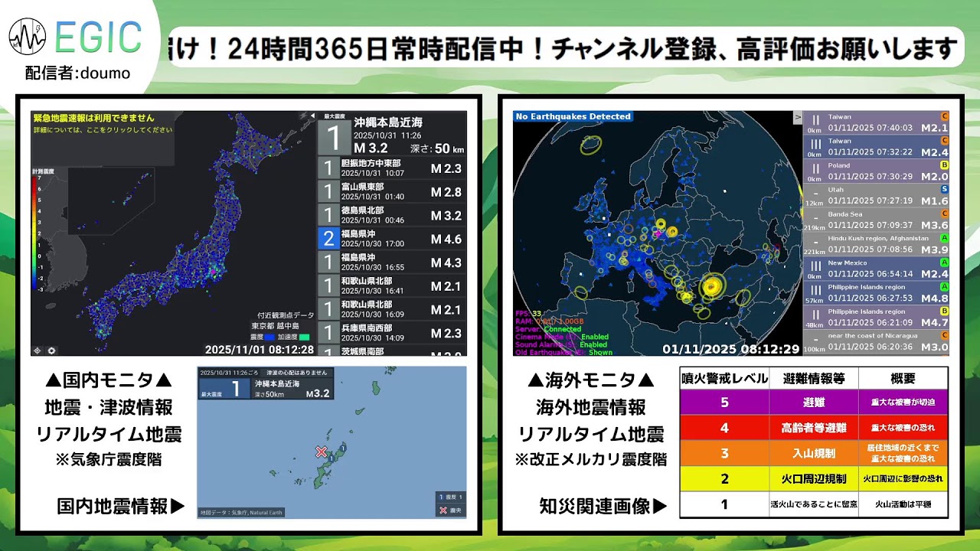Toggle the Sound Alarms enabled status text
Image resolution: width=980 pixels, height=551 pixels.
click(594, 345)
